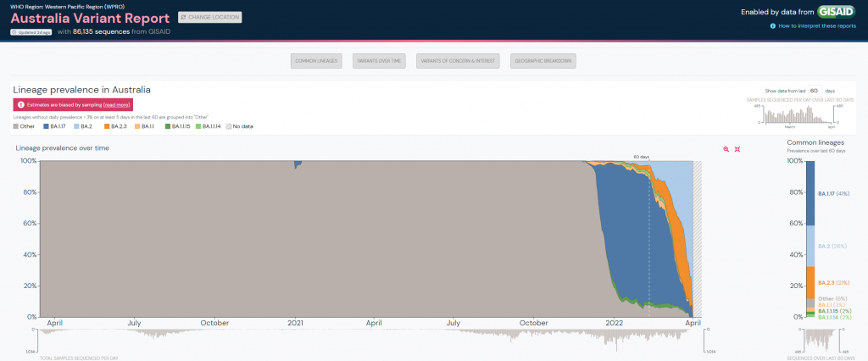Click the BA.1.17 (41%) bar label
The height and width of the screenshot is (361, 868).
click(834, 194)
